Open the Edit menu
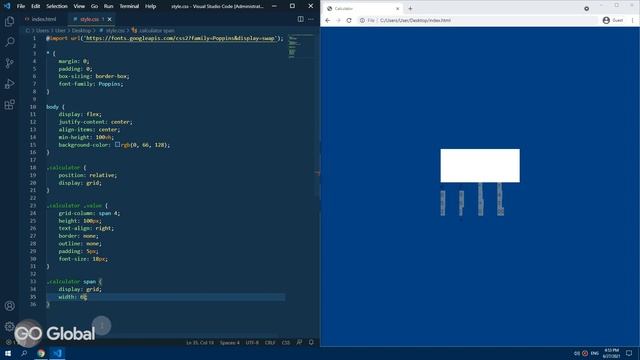The width and height of the screenshot is (640, 360). tap(36, 6)
